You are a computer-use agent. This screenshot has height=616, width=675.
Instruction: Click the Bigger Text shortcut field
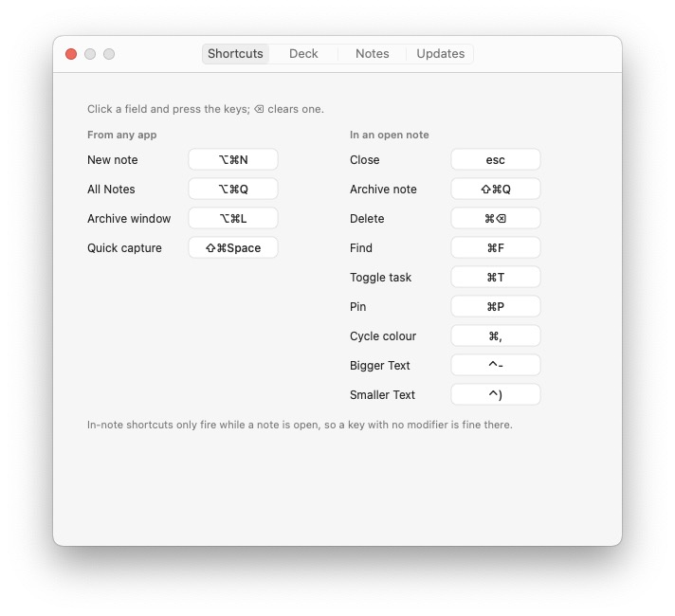pyautogui.click(x=496, y=365)
